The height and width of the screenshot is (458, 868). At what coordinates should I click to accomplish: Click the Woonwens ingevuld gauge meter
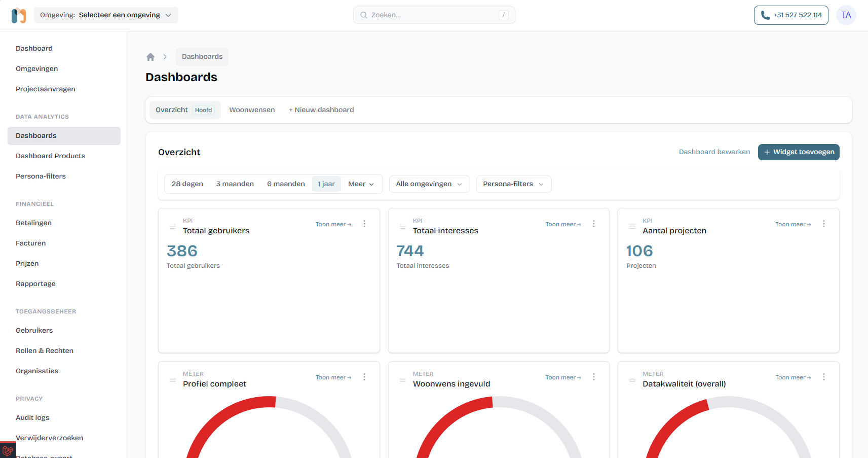499,427
